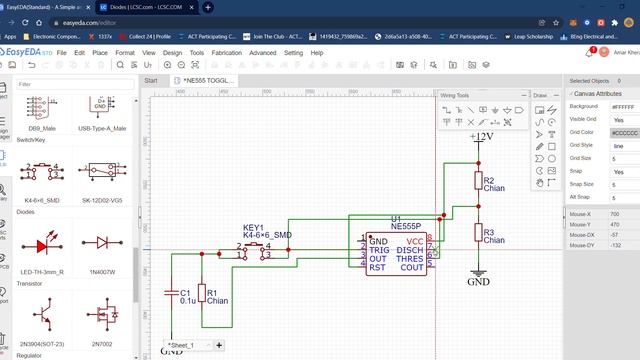The height and width of the screenshot is (360, 640).
Task: Select the Image insert tool
Action: (552, 171)
